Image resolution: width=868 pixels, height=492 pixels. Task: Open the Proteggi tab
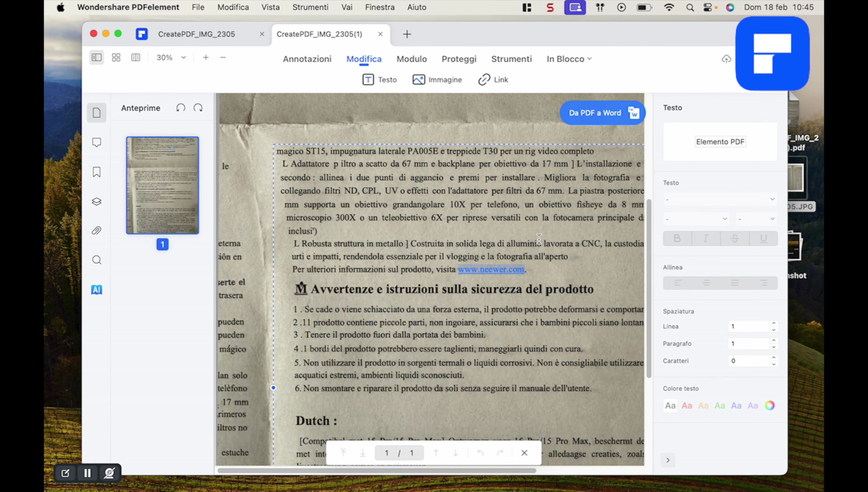click(459, 59)
